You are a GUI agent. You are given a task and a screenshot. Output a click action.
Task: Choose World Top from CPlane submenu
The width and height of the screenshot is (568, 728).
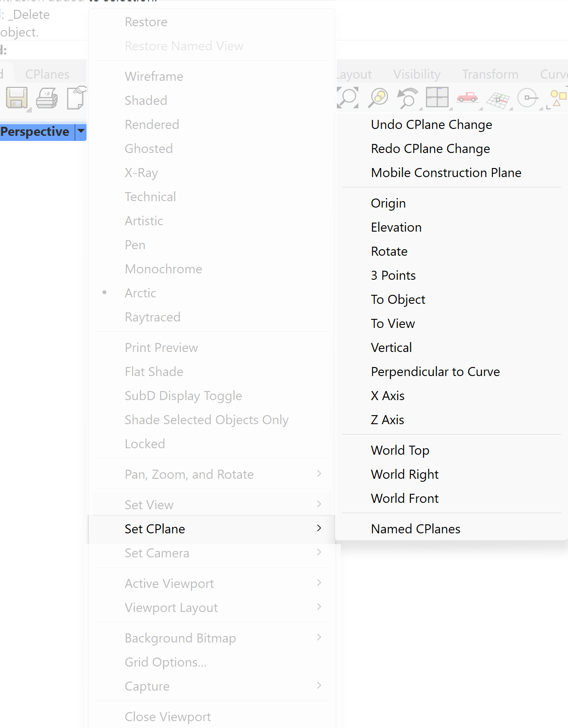tap(400, 450)
